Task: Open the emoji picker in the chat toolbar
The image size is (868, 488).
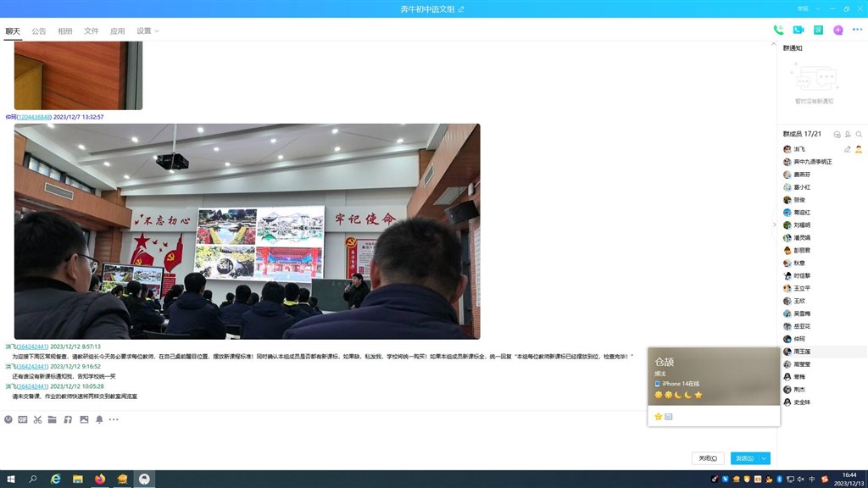Action: coord(8,419)
